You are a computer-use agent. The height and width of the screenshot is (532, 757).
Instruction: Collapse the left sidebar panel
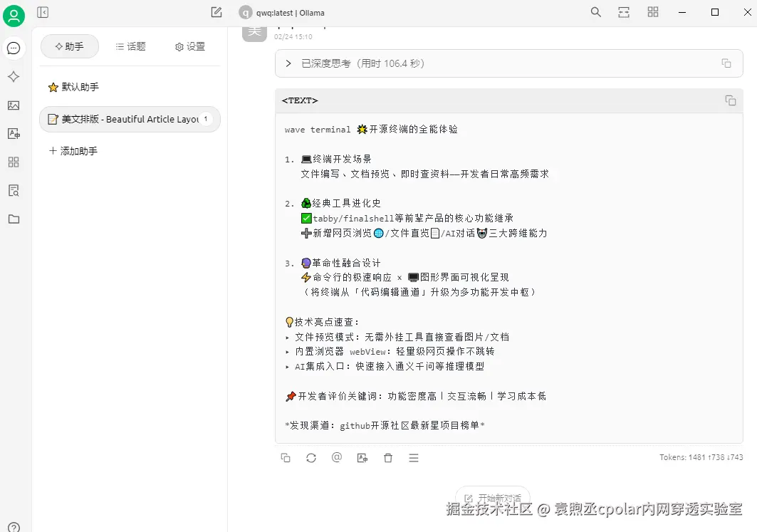pyautogui.click(x=43, y=12)
